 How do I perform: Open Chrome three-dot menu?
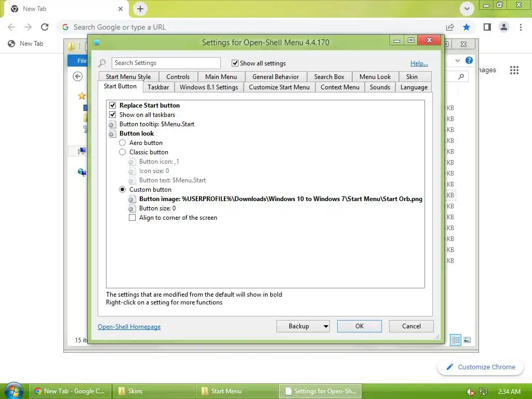(521, 27)
